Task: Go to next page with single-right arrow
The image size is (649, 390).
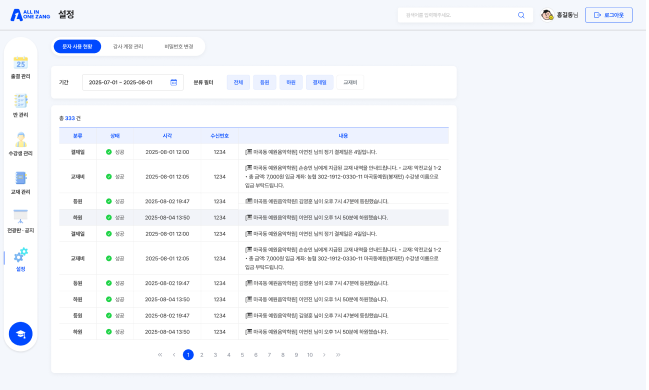Action: coord(324,355)
